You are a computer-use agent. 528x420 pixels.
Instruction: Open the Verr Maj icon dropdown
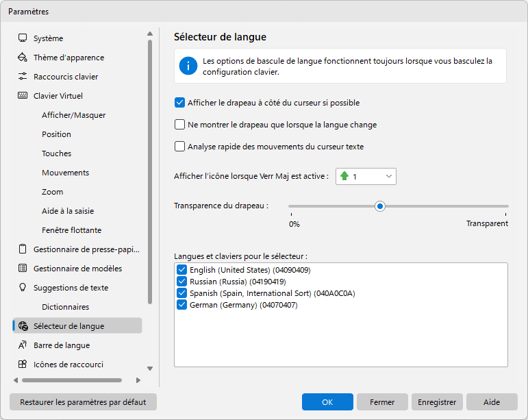point(366,176)
